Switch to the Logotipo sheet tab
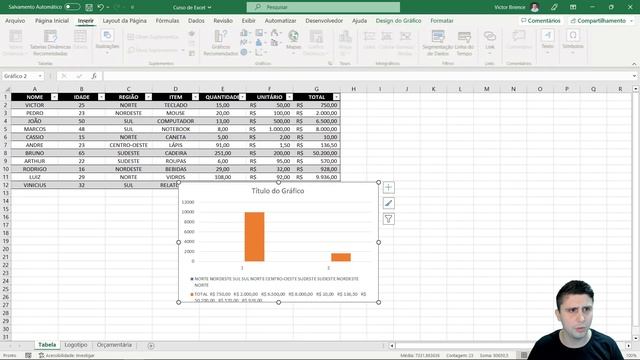The height and width of the screenshot is (360, 640). (76, 345)
